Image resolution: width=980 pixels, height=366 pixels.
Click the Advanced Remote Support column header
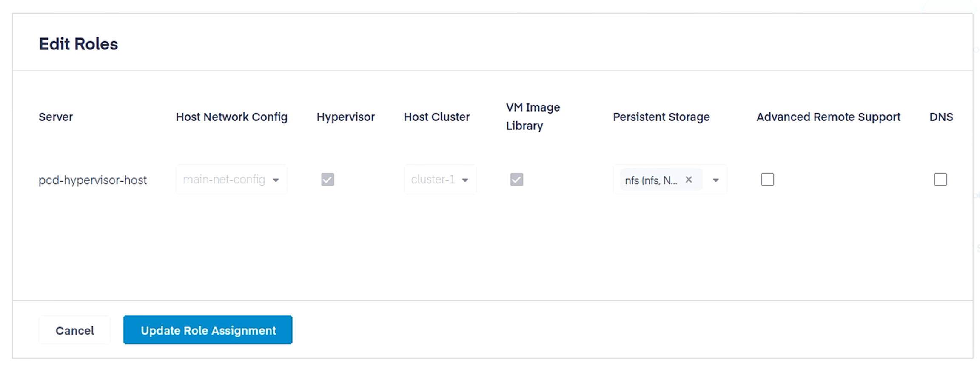[x=828, y=117]
